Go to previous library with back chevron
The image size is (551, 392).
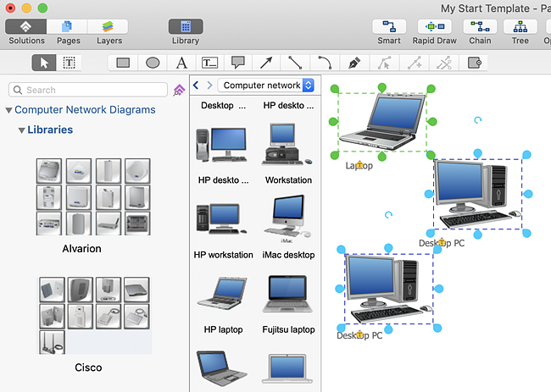click(x=196, y=85)
